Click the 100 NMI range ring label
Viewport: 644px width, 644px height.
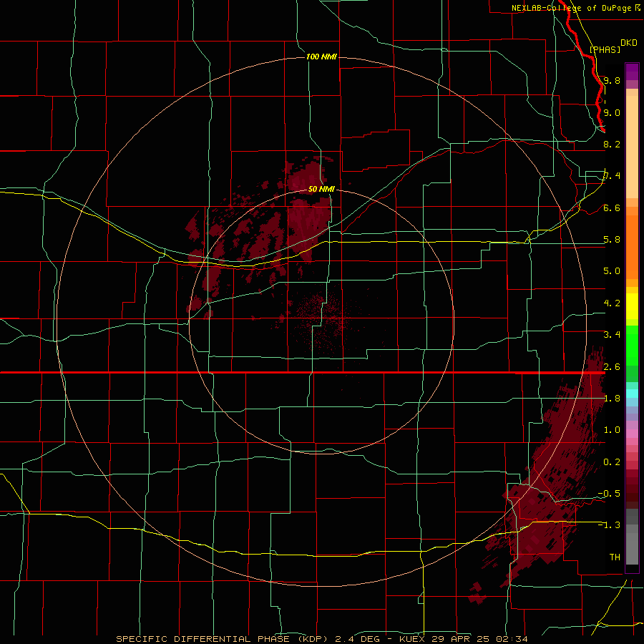pyautogui.click(x=321, y=57)
